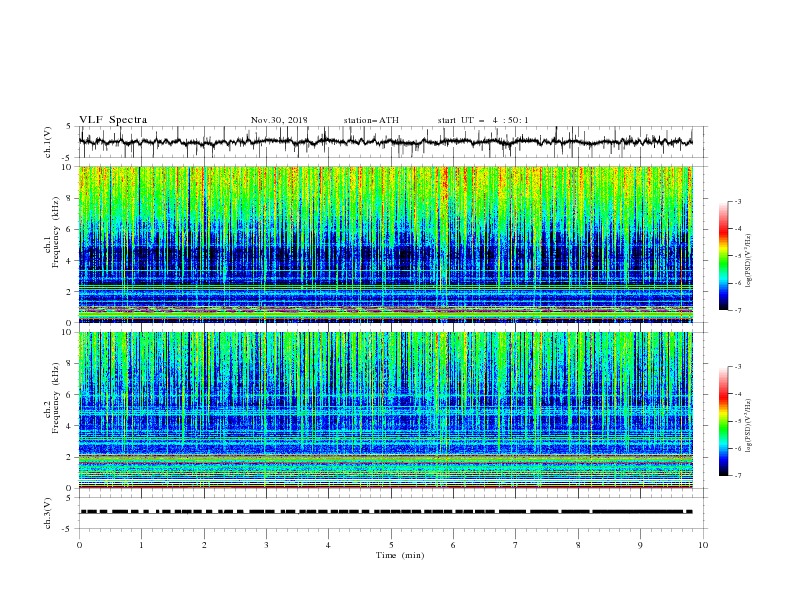Select the ch.1 colorbar "log(PSD)(V²/Hz)" label
This screenshot has width=792, height=612.
(x=748, y=260)
